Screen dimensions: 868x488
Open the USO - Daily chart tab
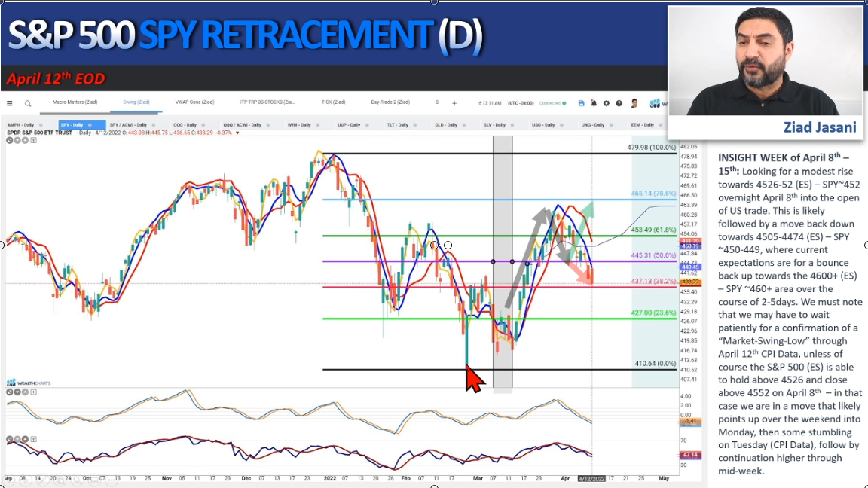point(543,125)
